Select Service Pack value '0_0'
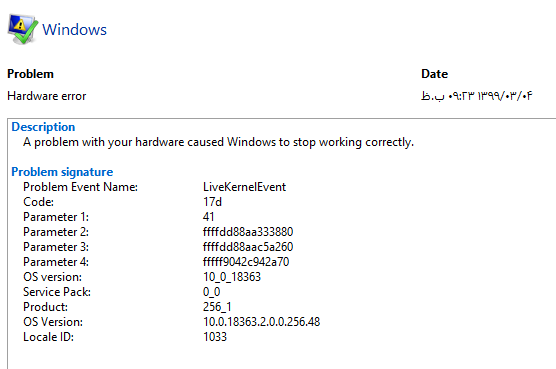The height and width of the screenshot is (369, 556). pos(212,292)
